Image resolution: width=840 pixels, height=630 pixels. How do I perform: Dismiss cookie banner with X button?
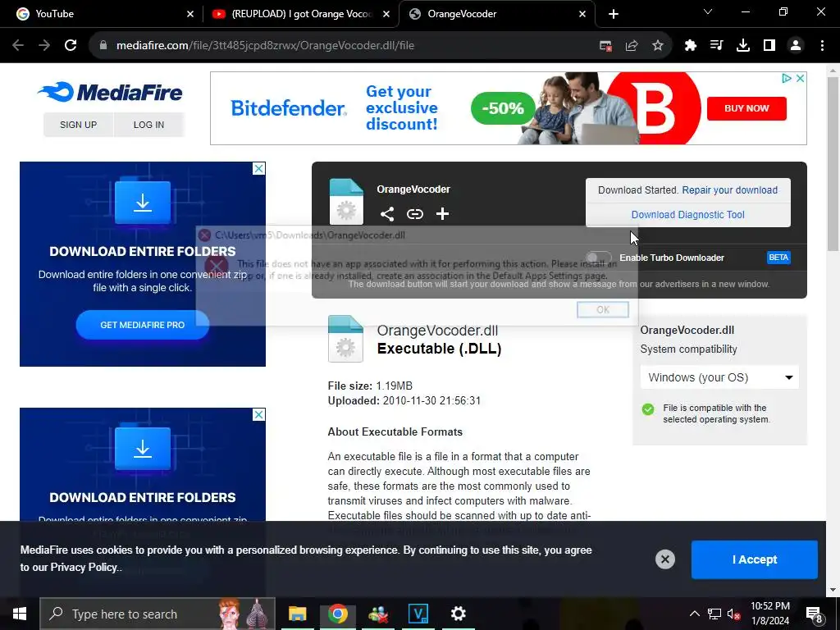[x=664, y=559]
